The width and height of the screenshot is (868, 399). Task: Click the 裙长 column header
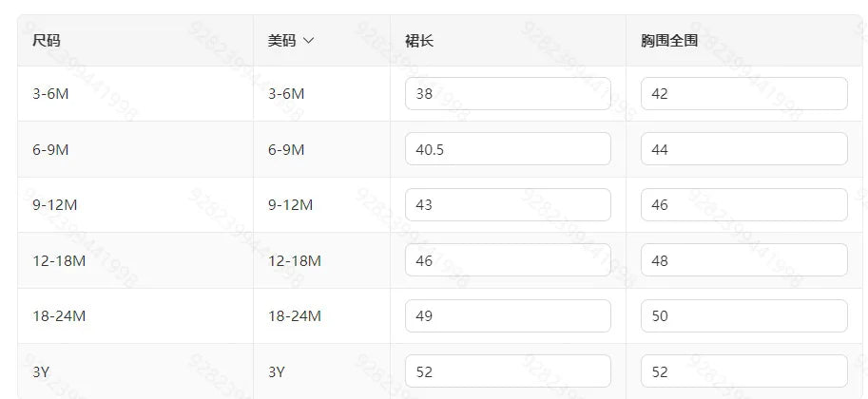[x=420, y=41]
